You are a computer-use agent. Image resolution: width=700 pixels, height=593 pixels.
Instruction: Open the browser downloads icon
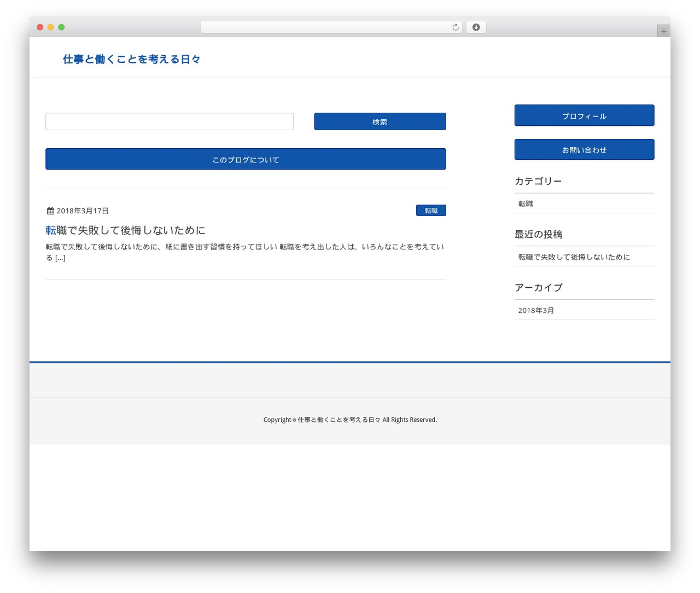click(476, 27)
